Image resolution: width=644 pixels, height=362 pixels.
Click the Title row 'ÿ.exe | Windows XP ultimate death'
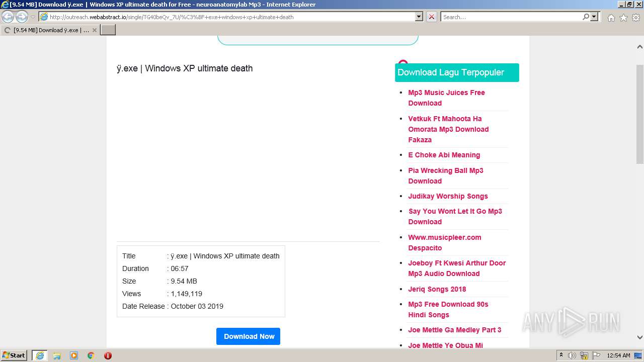pyautogui.click(x=201, y=256)
